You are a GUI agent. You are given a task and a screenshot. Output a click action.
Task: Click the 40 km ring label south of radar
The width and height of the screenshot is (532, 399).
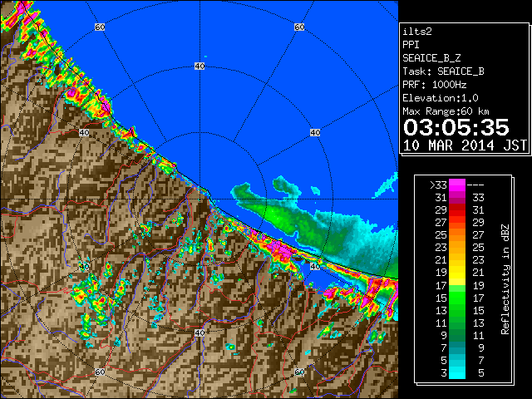pos(199,332)
